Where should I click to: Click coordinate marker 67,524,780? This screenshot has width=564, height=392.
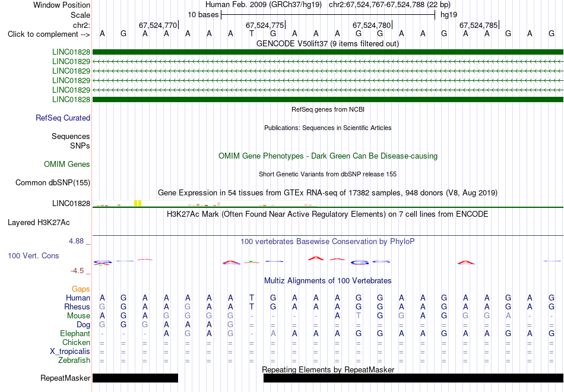[x=372, y=25]
